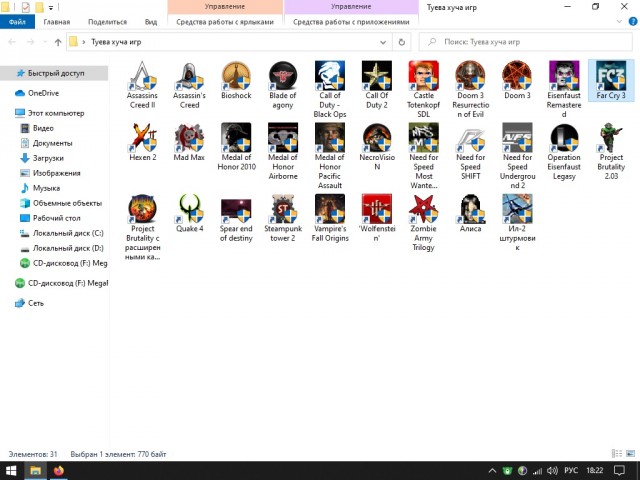Expand the address bar history dropdown

[383, 42]
